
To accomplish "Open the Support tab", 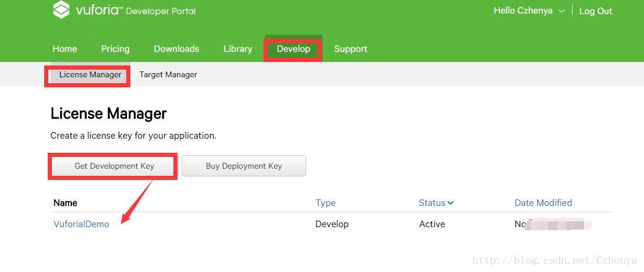I will (x=351, y=49).
